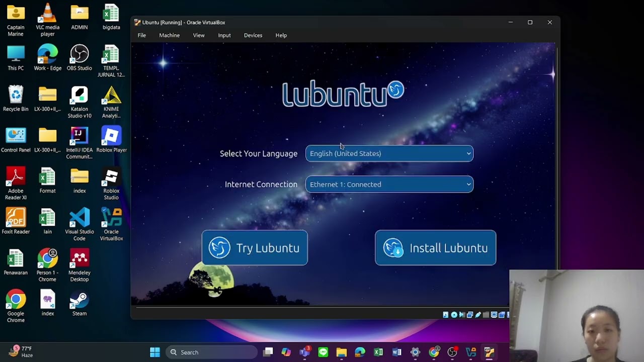The width and height of the screenshot is (644, 362).
Task: Select the IntelliJ IDEA Community desktop icon
Action: point(79,143)
